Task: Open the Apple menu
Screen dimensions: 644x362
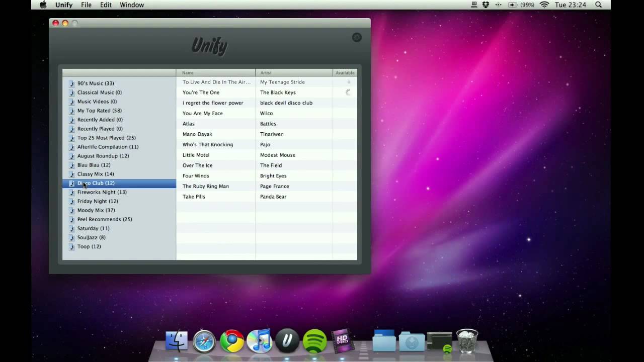Action: coord(43,5)
